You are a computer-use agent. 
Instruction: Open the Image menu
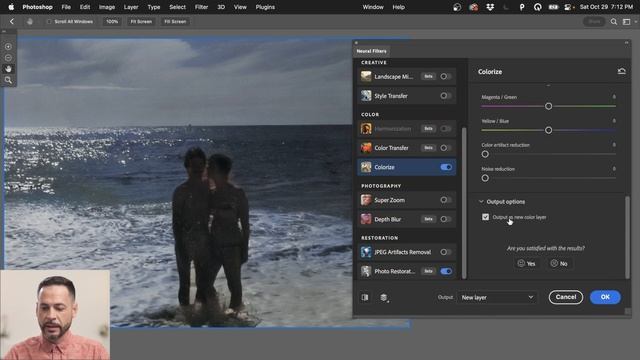point(107,7)
